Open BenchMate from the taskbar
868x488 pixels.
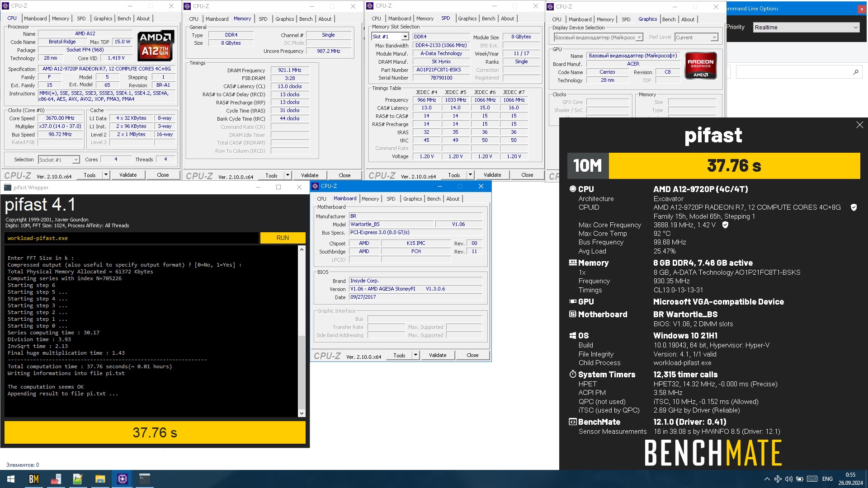click(34, 479)
